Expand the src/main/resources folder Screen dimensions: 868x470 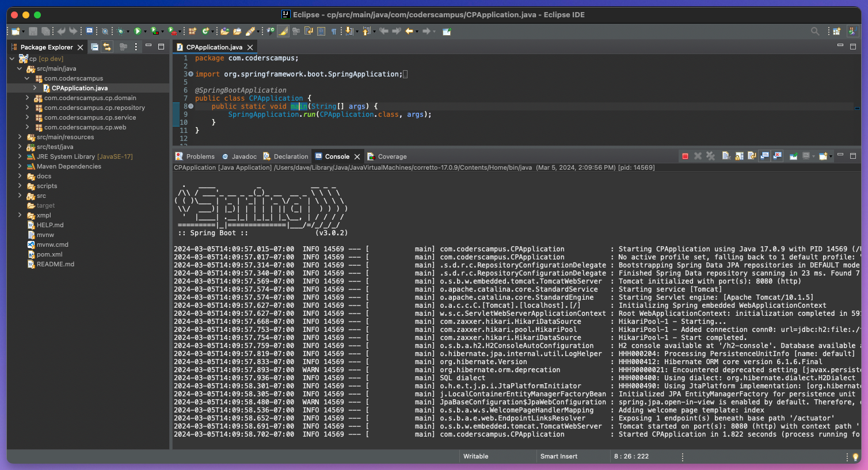[20, 137]
